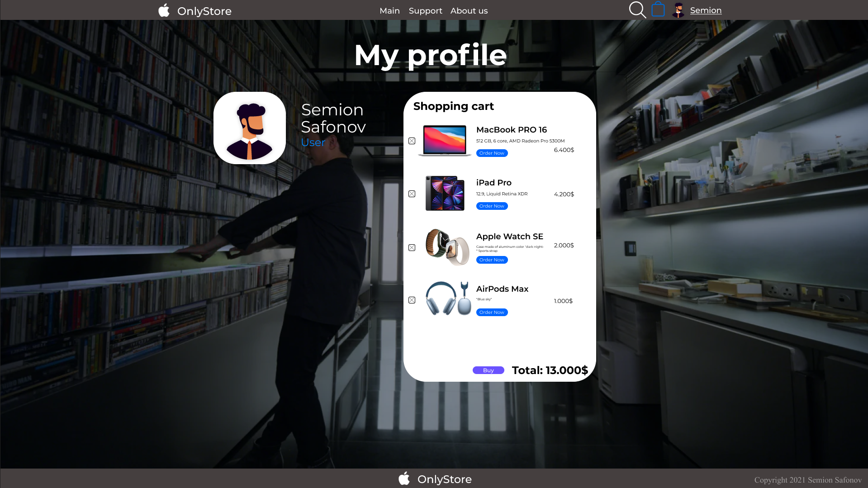Click the Copyright 2021 Semion Safonov text

[808, 480]
